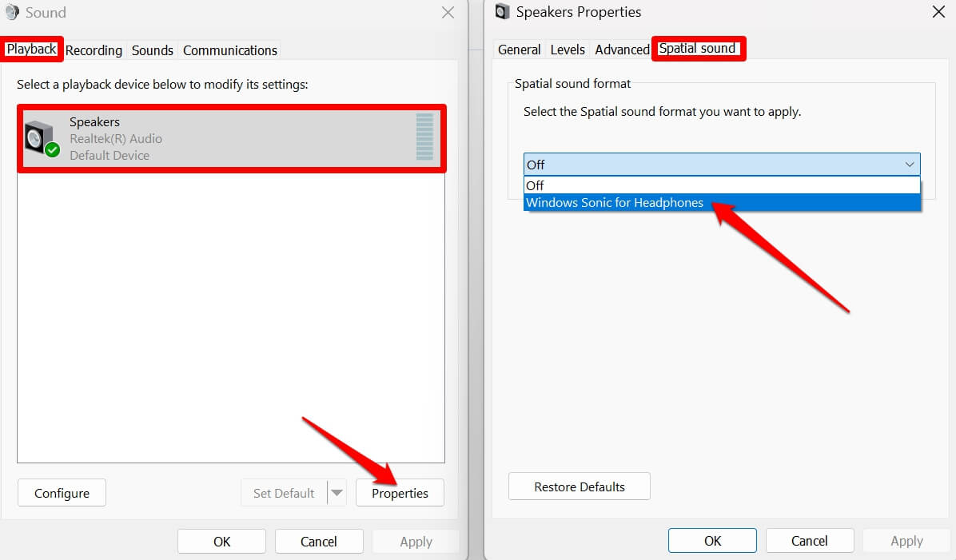Select Windows Sonic for Headphones from the list
Viewport: 956px width, 560px height.
615,202
